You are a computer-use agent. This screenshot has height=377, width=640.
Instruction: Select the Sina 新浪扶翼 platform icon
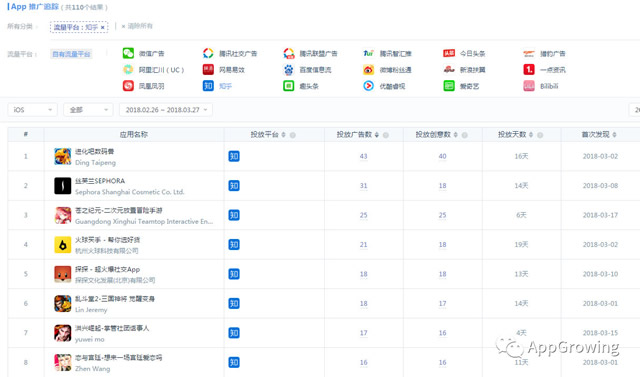449,70
